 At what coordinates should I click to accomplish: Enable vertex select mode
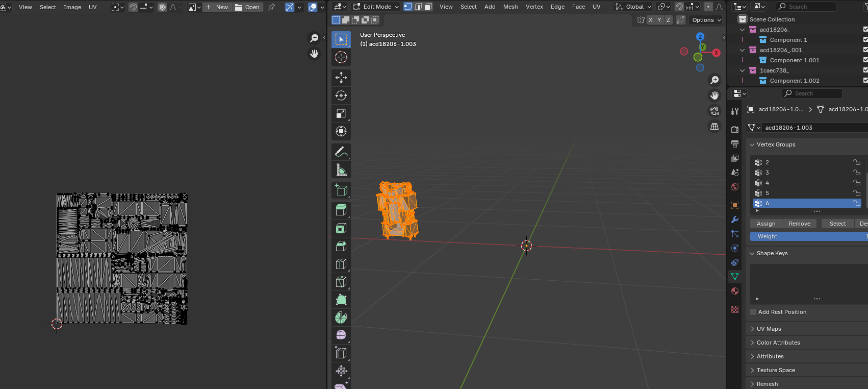tap(408, 7)
